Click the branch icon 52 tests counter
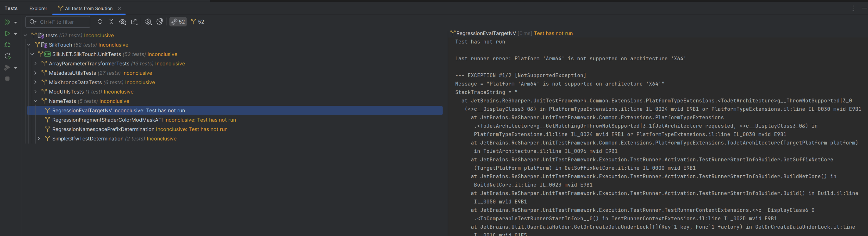 coord(198,22)
